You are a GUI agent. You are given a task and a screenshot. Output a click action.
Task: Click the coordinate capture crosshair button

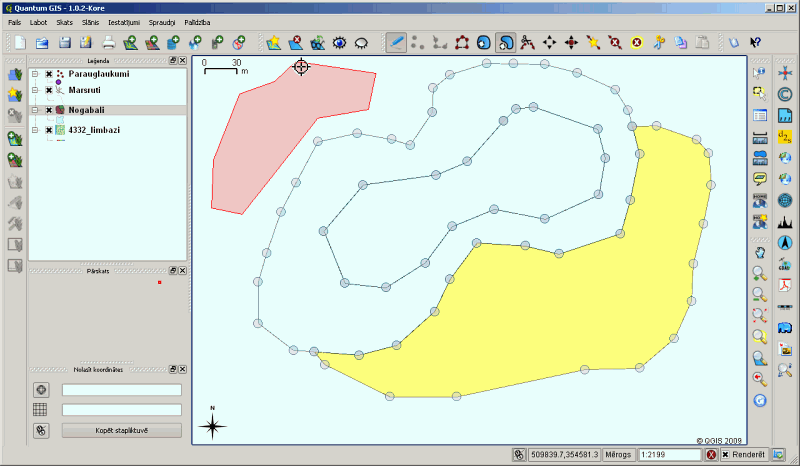point(41,390)
